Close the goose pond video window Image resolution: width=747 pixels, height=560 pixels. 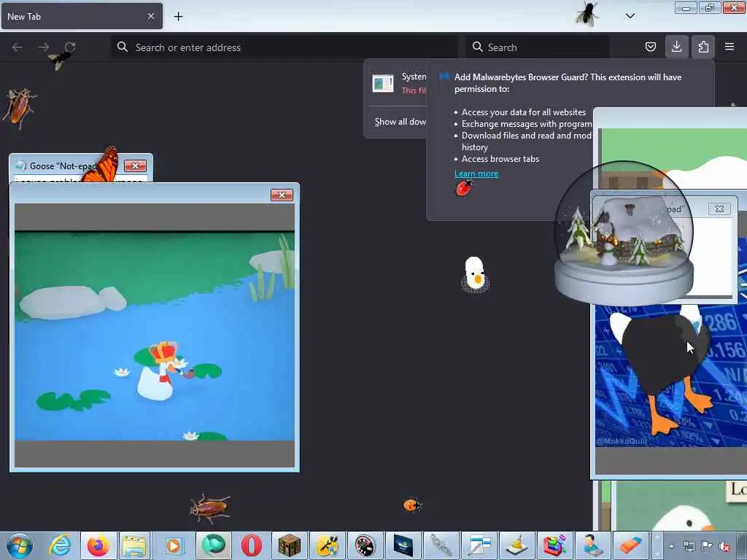click(282, 195)
